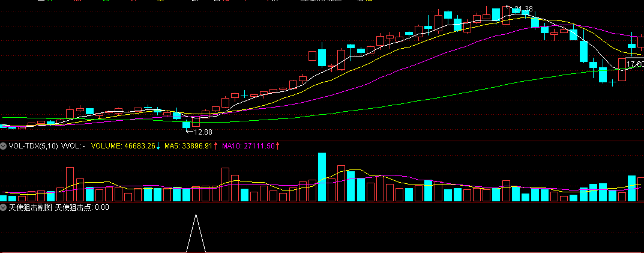Image resolution: width=644 pixels, height=253 pixels.
Task: Click the VVOL: - label
Action: coord(73,145)
